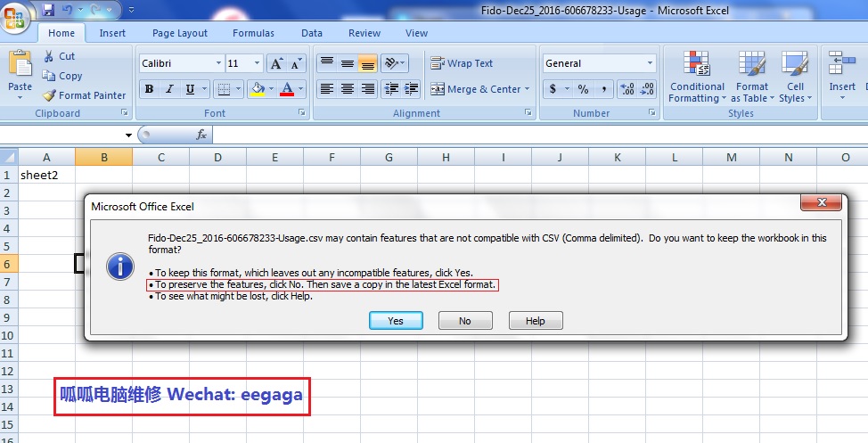The height and width of the screenshot is (443, 868).
Task: Open borders dropdown arrow
Action: click(x=238, y=88)
